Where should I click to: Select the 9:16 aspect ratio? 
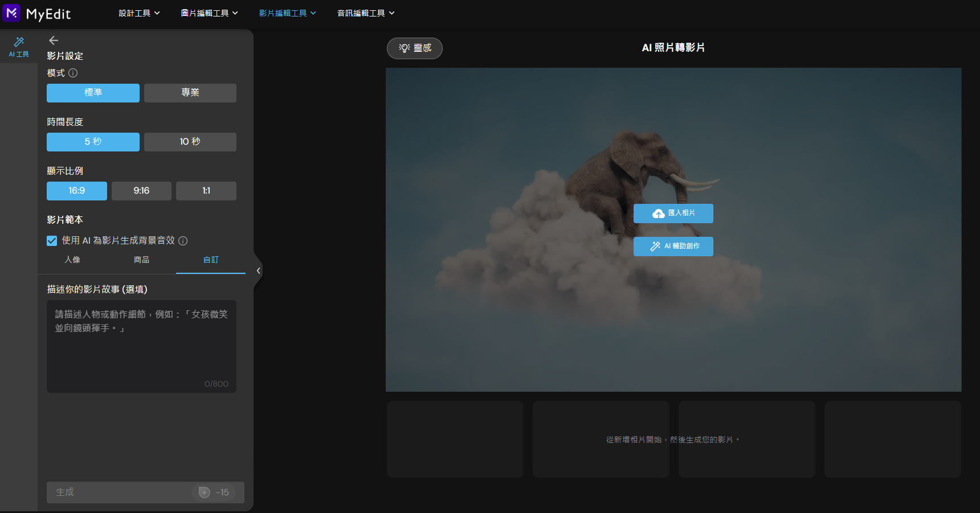coord(141,191)
